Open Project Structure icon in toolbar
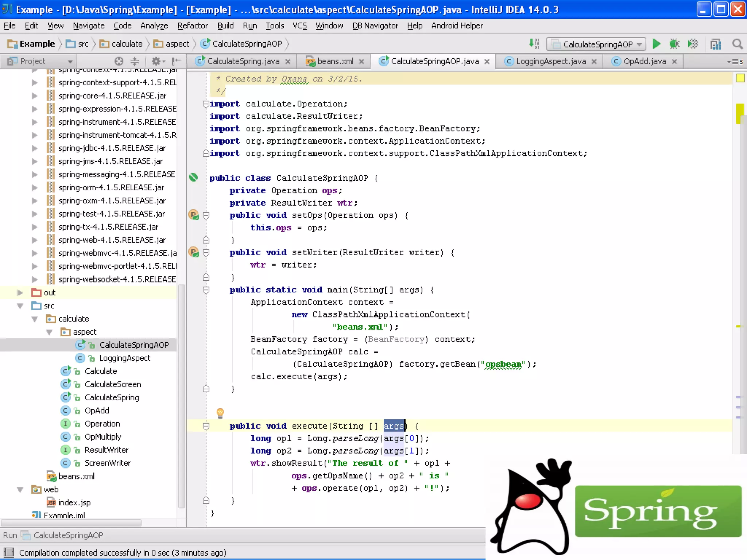 pyautogui.click(x=716, y=44)
